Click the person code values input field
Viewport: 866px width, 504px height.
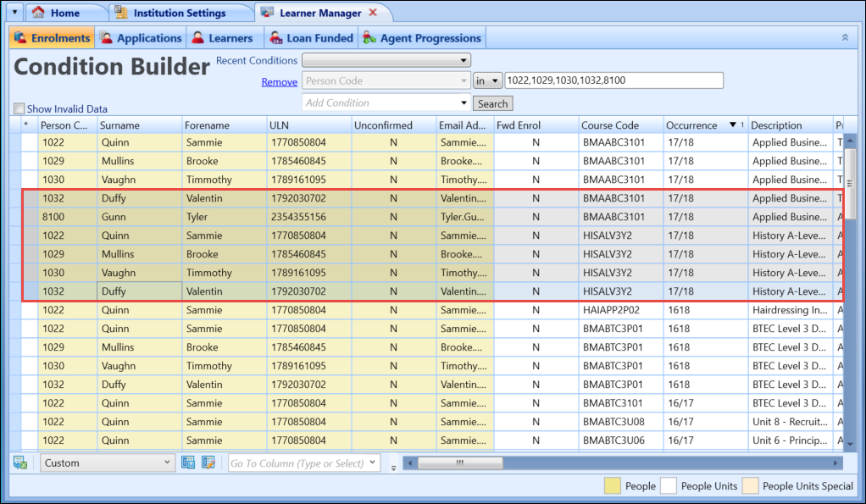[613, 80]
